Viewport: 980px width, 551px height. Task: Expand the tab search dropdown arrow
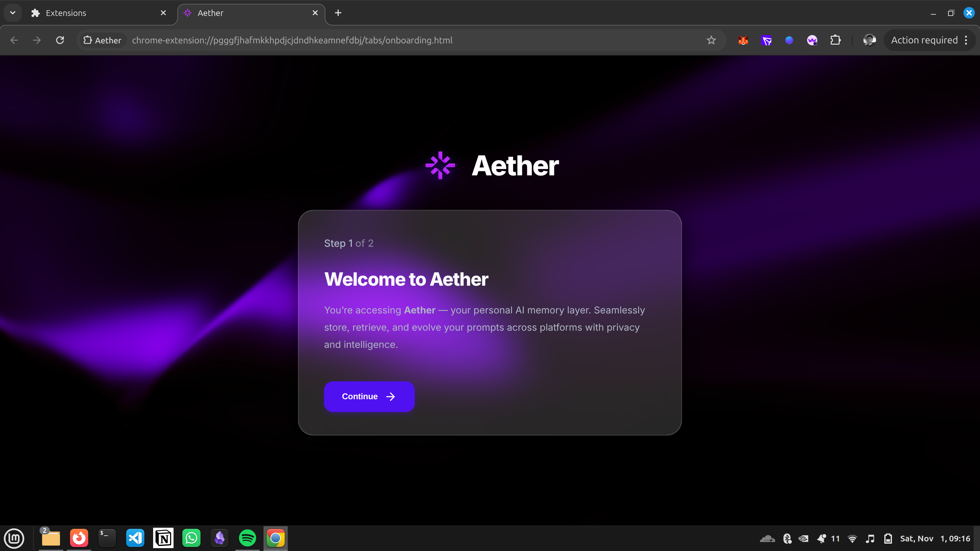12,13
